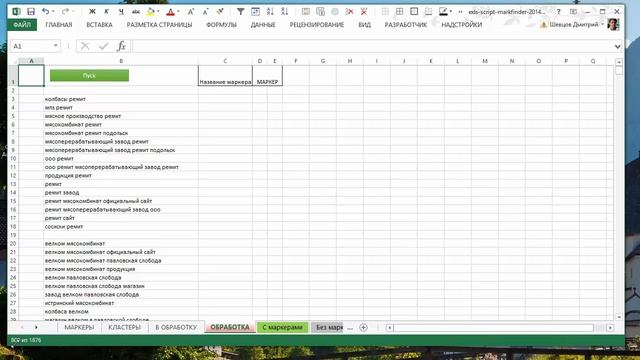Open the Name Box dropdown arrow
Viewport: 640px width, 360px height.
point(56,46)
